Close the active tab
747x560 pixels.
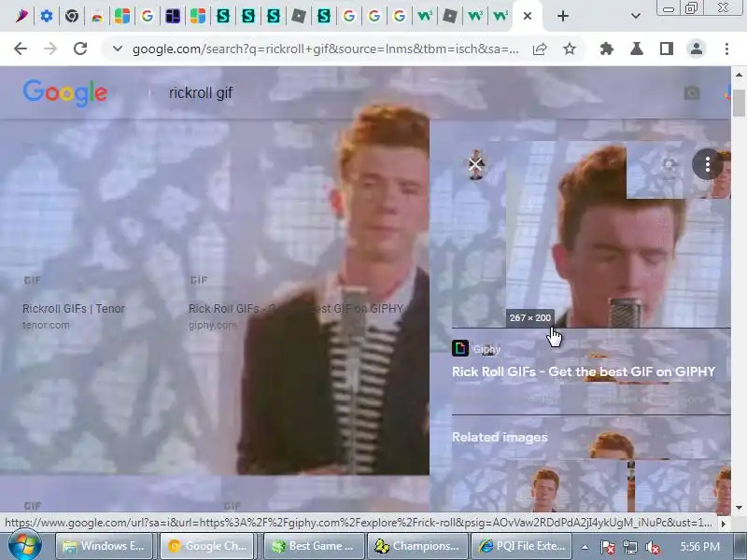coord(527,16)
